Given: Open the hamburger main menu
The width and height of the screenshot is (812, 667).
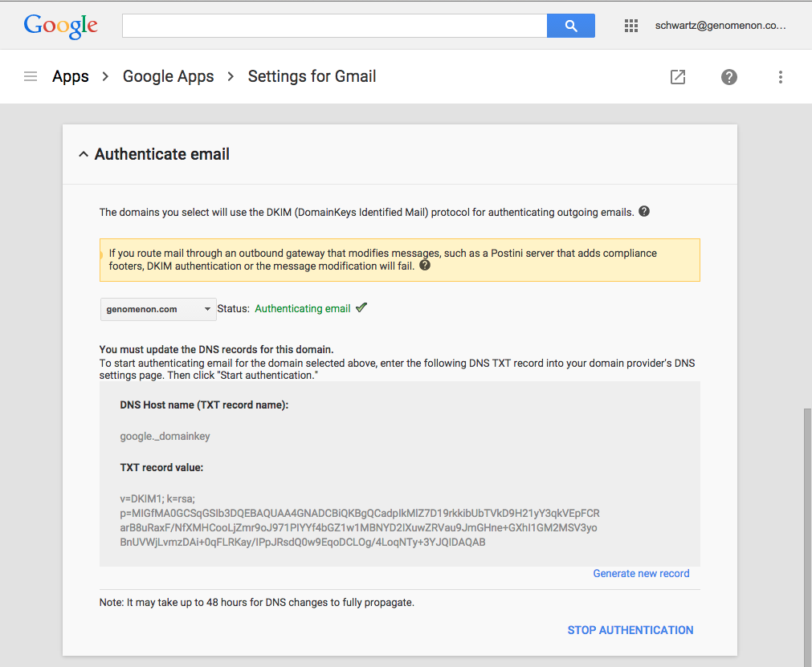Looking at the screenshot, I should coord(31,76).
